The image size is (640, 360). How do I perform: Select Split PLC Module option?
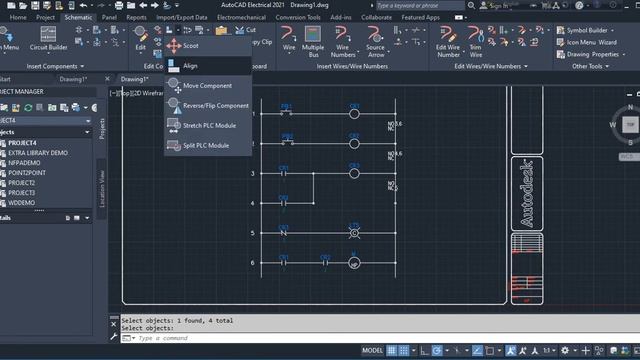point(208,146)
